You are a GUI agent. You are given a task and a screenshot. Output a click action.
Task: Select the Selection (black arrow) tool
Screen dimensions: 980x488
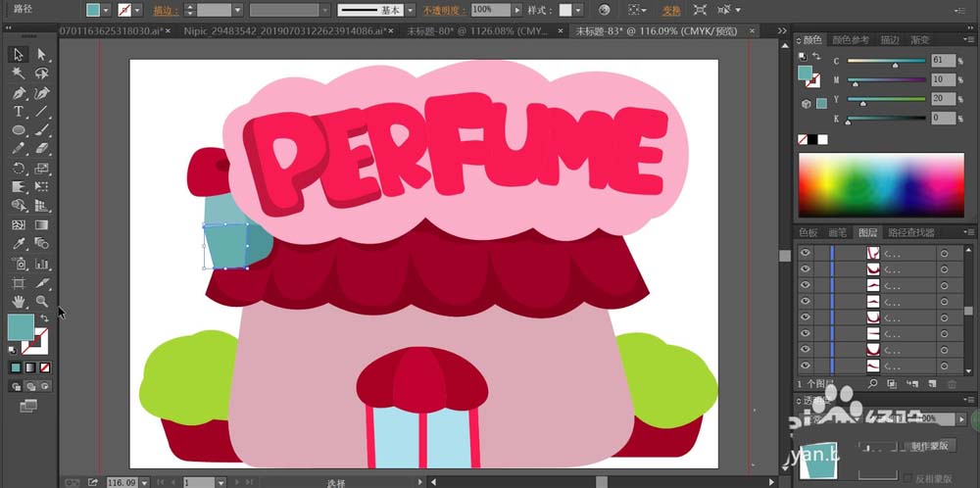coord(19,54)
